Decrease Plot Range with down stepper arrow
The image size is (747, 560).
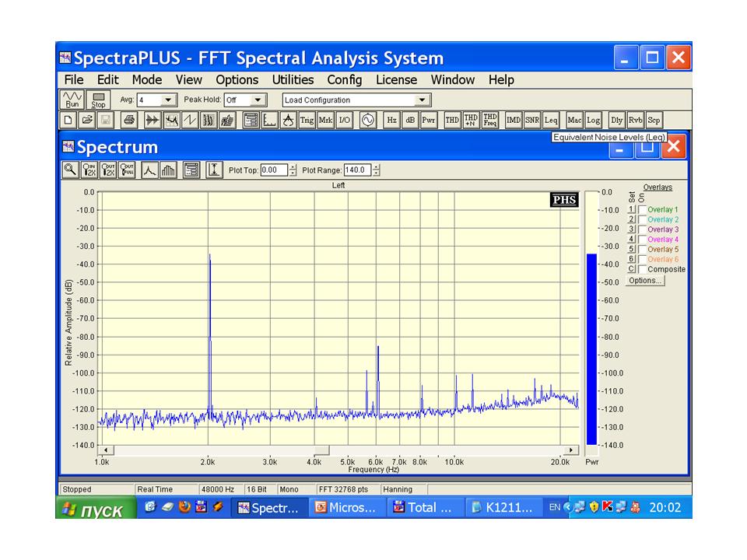tap(377, 173)
